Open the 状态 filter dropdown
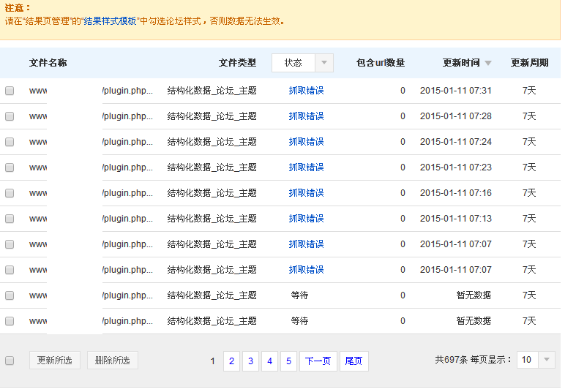576x392 pixels. 302,63
